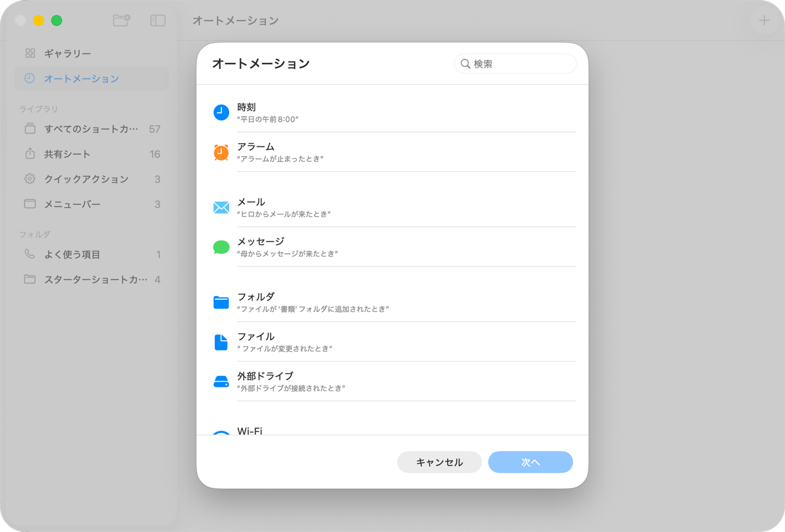Select the 外部ドライブ drive icon
The height and width of the screenshot is (532, 785).
click(221, 381)
